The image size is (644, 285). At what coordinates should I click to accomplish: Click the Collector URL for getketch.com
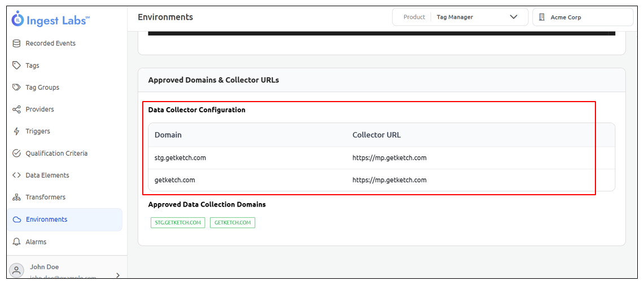pos(389,181)
